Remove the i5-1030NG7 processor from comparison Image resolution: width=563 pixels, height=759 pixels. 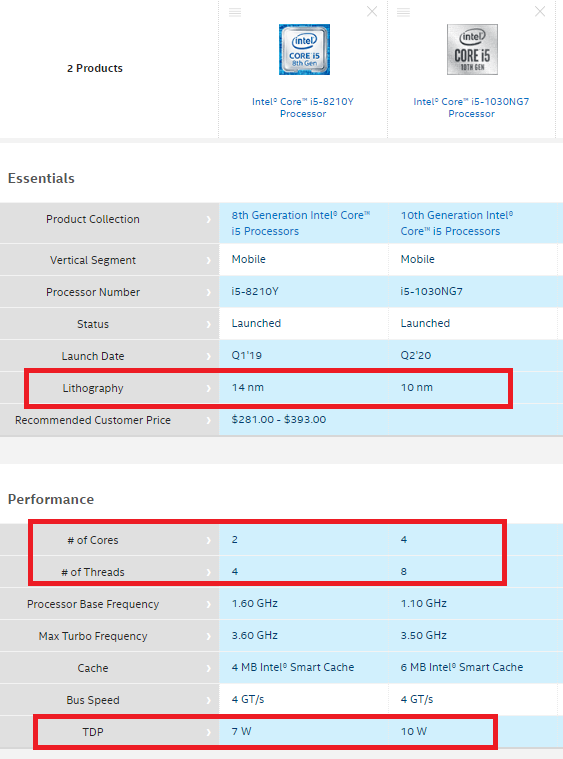(x=540, y=12)
